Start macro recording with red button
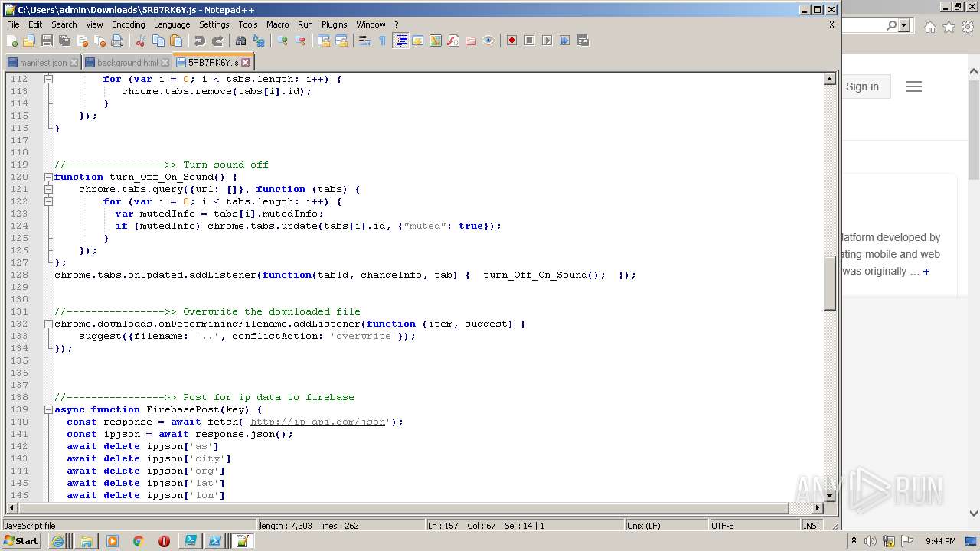This screenshot has width=980, height=551. [x=511, y=41]
